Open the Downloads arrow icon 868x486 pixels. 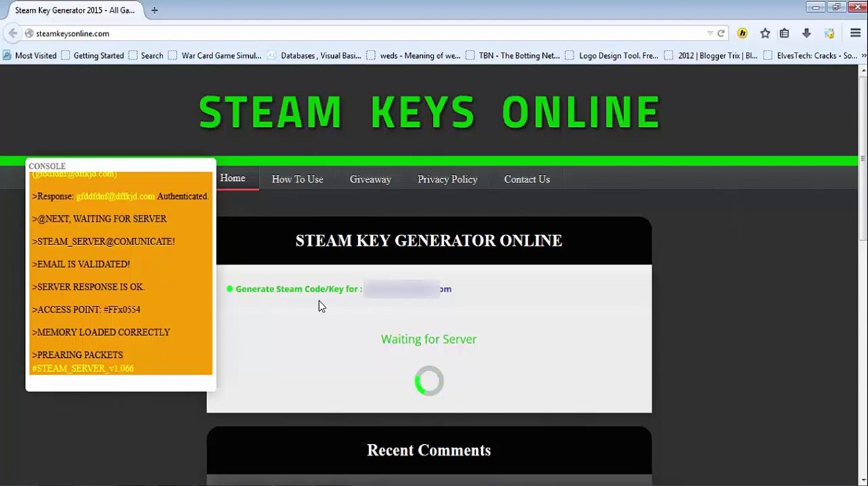[x=806, y=33]
